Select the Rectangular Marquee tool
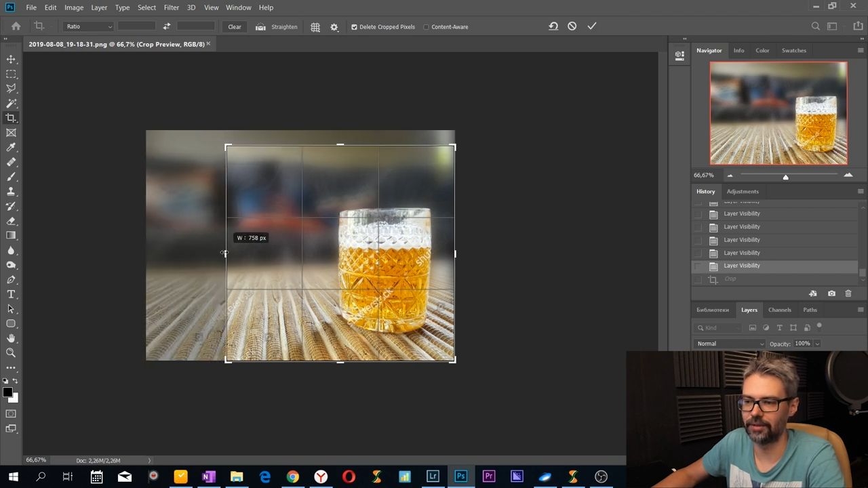This screenshot has width=868, height=488. pos(11,74)
